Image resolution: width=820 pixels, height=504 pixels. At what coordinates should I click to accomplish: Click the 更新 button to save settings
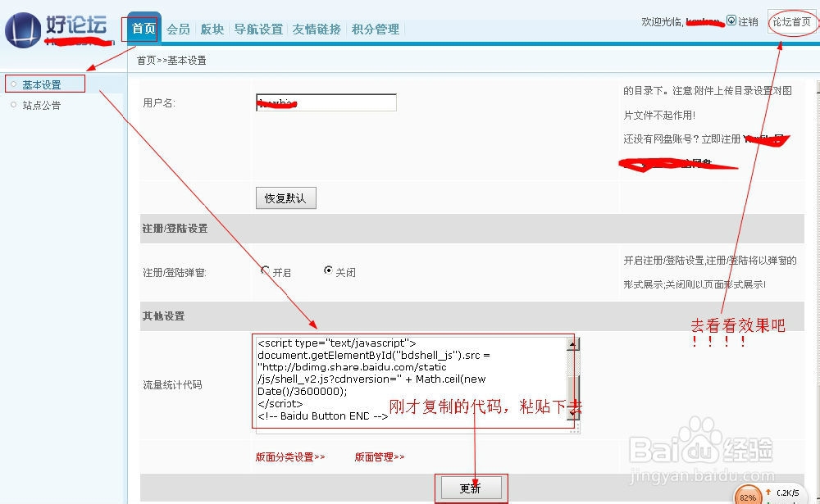[x=471, y=487]
